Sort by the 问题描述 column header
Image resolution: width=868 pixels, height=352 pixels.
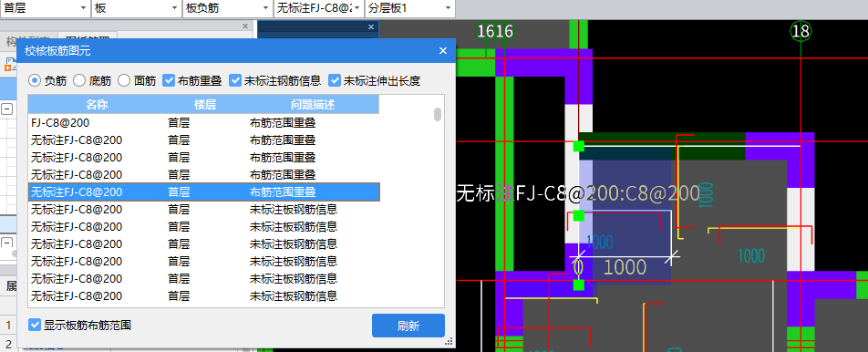click(313, 105)
